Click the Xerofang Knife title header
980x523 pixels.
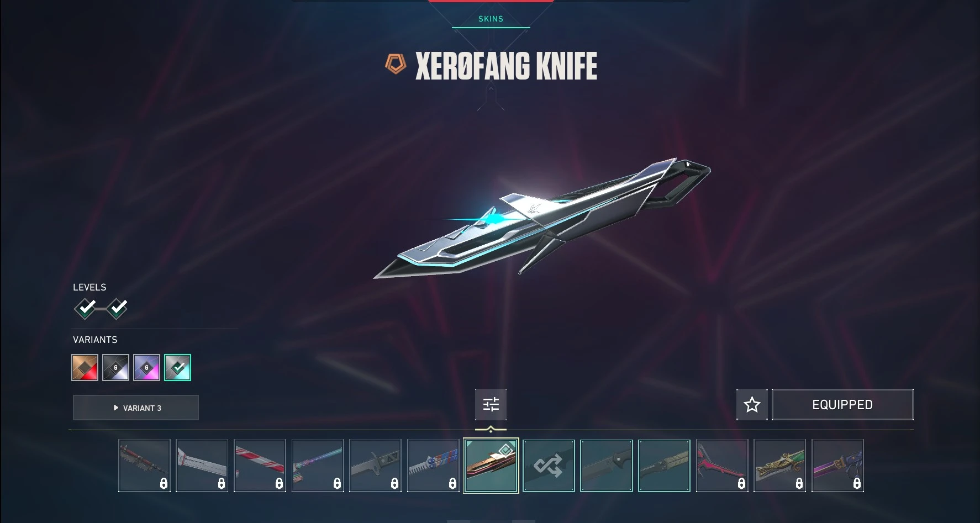pyautogui.click(x=505, y=66)
